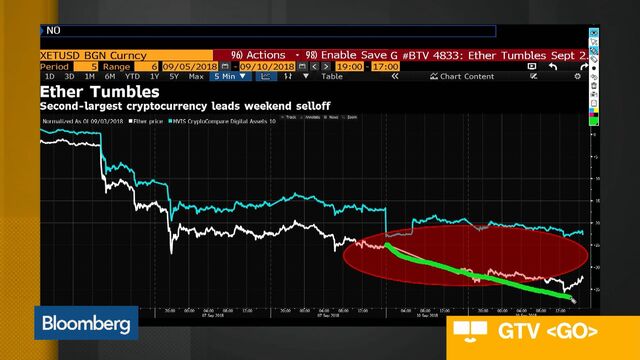Click the turquoise MVIS CryptoCompare legend square
640x360 pixels.
point(170,121)
